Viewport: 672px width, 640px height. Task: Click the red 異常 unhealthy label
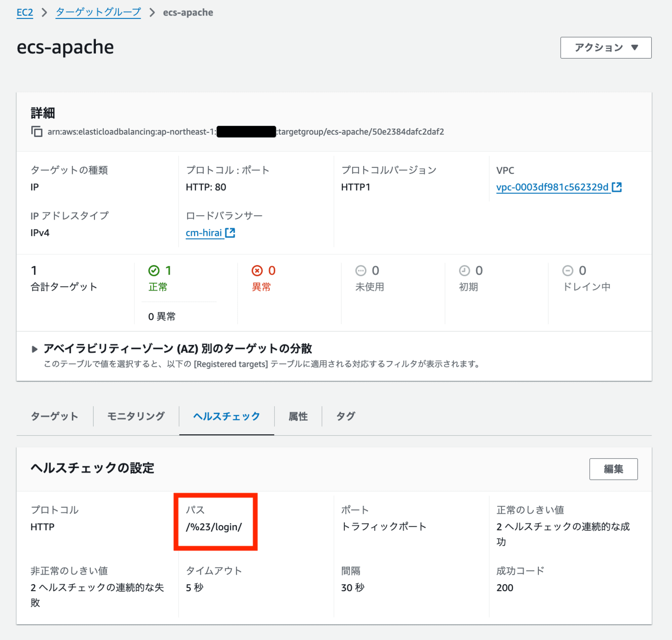tap(261, 287)
